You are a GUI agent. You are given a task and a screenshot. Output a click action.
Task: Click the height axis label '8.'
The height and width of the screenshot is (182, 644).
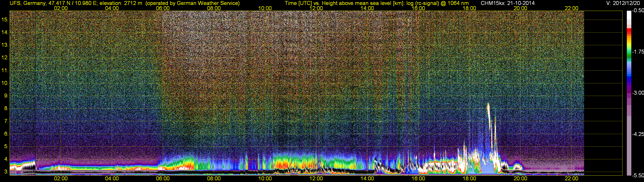[x=6, y=109]
